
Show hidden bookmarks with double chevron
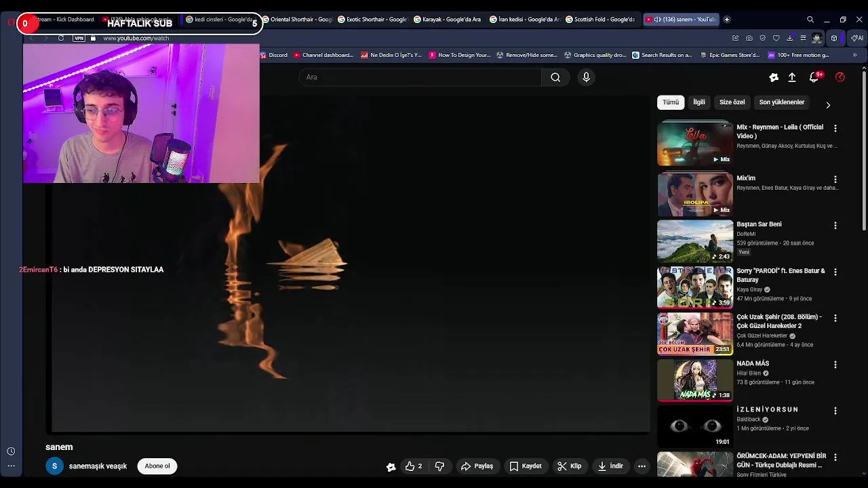pos(854,55)
